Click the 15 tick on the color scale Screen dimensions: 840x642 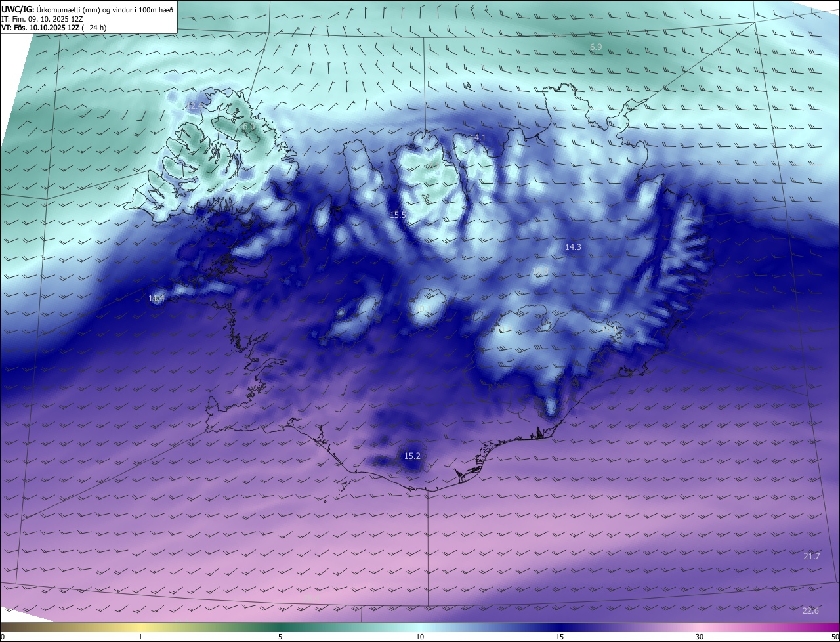pos(560,637)
